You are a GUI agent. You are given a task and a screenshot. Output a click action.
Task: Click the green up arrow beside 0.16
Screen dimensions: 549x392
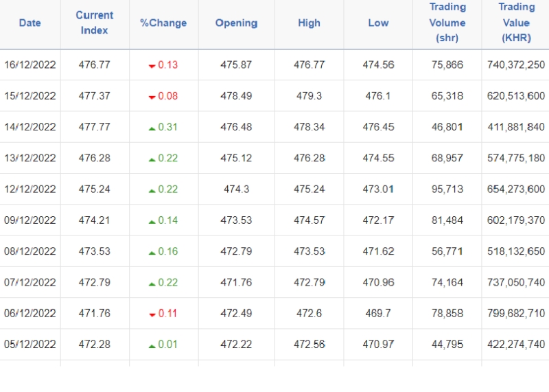[152, 252]
